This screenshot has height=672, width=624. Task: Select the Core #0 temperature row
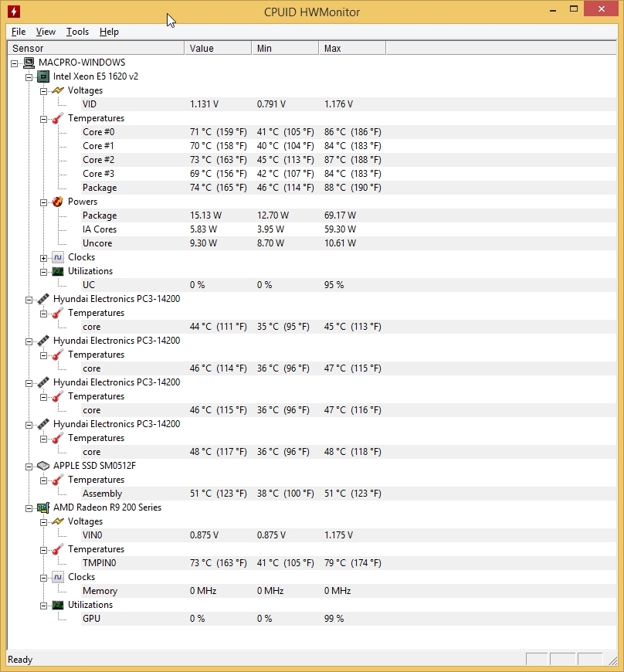(348, 132)
